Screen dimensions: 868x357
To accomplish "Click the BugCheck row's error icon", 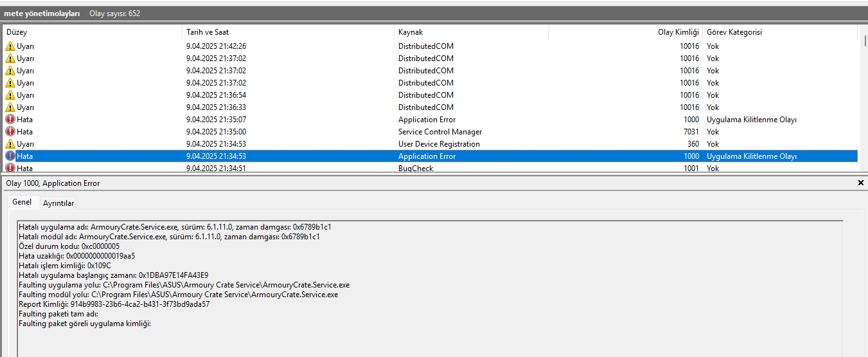I will (x=10, y=168).
